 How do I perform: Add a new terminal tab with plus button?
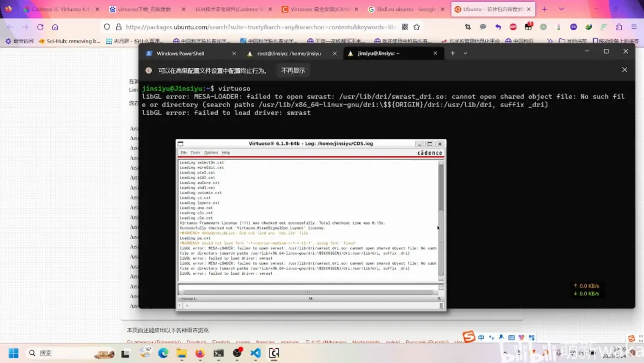[453, 53]
